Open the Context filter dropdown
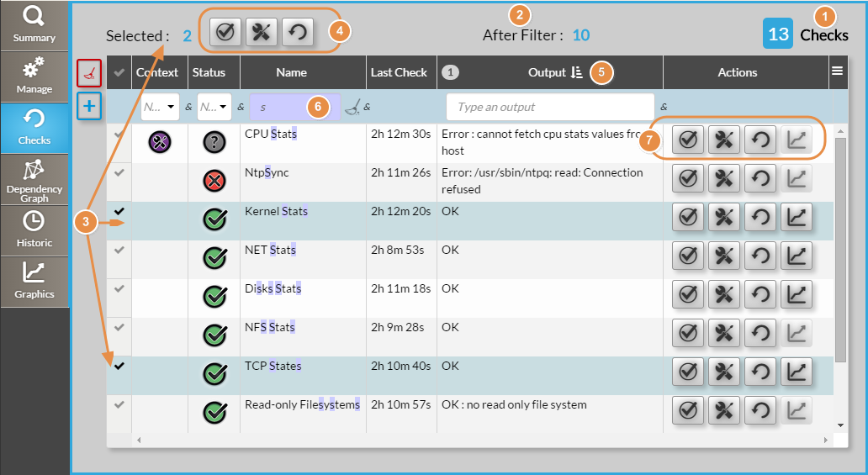Screen dimensions: 868x475 (x=160, y=107)
